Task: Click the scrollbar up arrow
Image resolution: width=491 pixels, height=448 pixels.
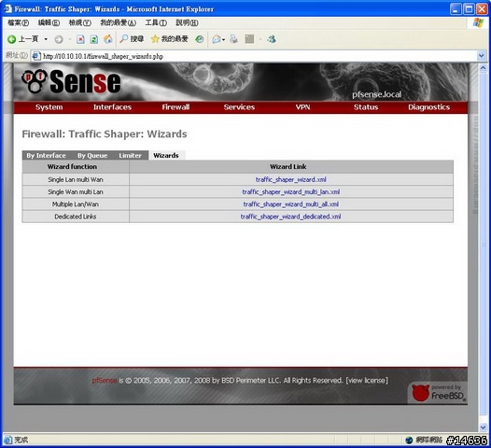Action: pos(483,67)
